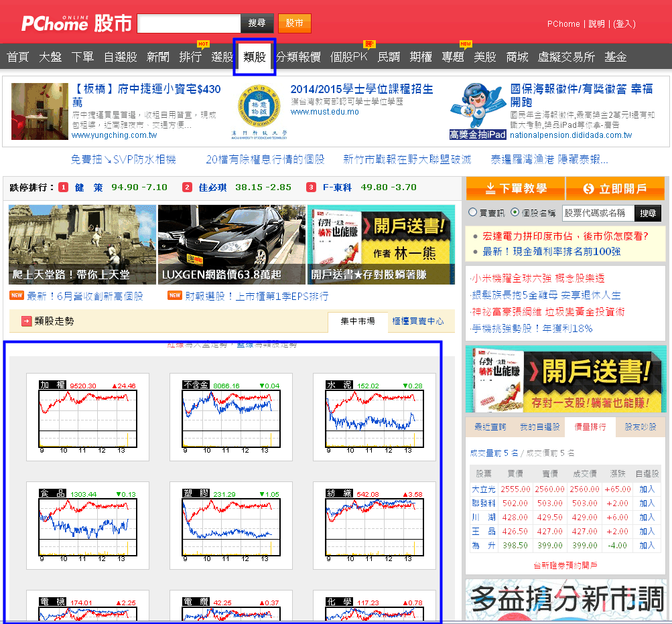The image size is (672, 624).
Task: Open the 開戶送書 book banner by 林一熊
Action: coord(381,244)
